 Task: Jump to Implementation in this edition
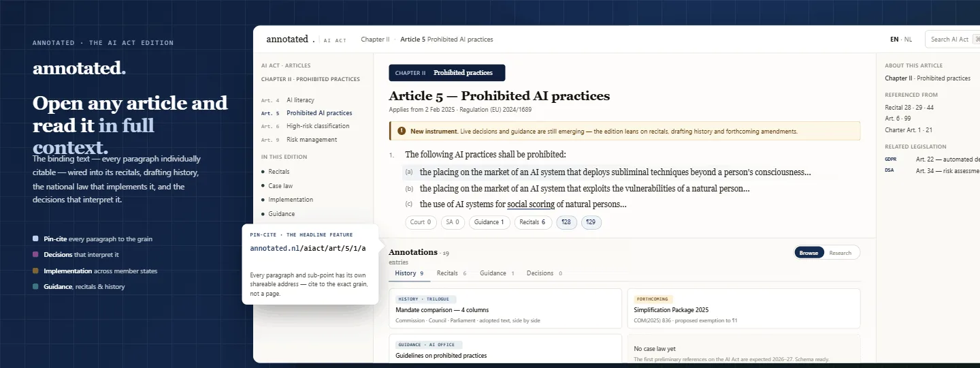(x=287, y=200)
